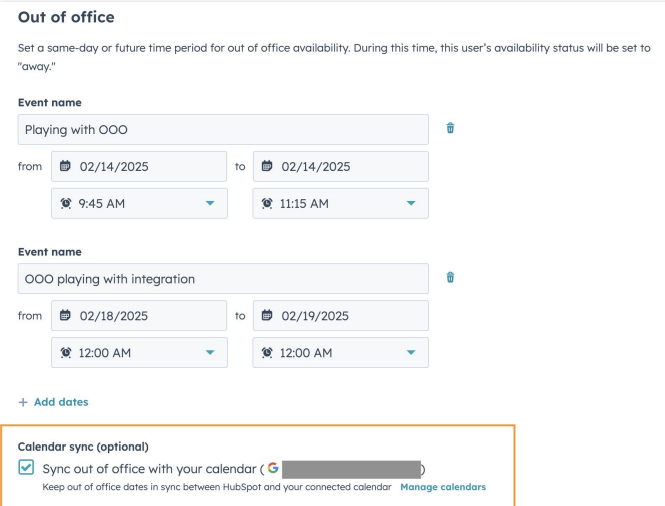This screenshot has height=506, width=665.
Task: Click plus icon beside Add dates
Action: [x=22, y=402]
